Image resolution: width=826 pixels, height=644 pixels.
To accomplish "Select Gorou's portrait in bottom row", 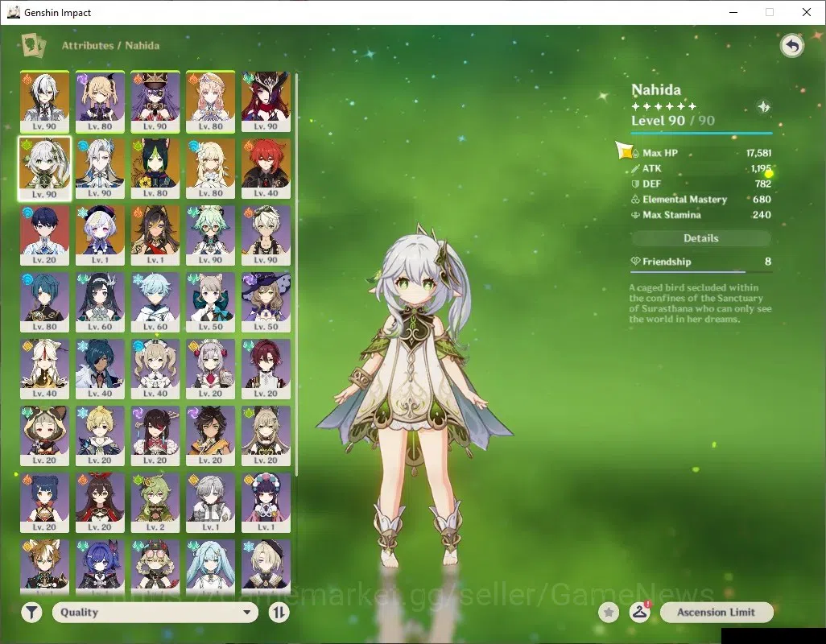I will click(45, 567).
